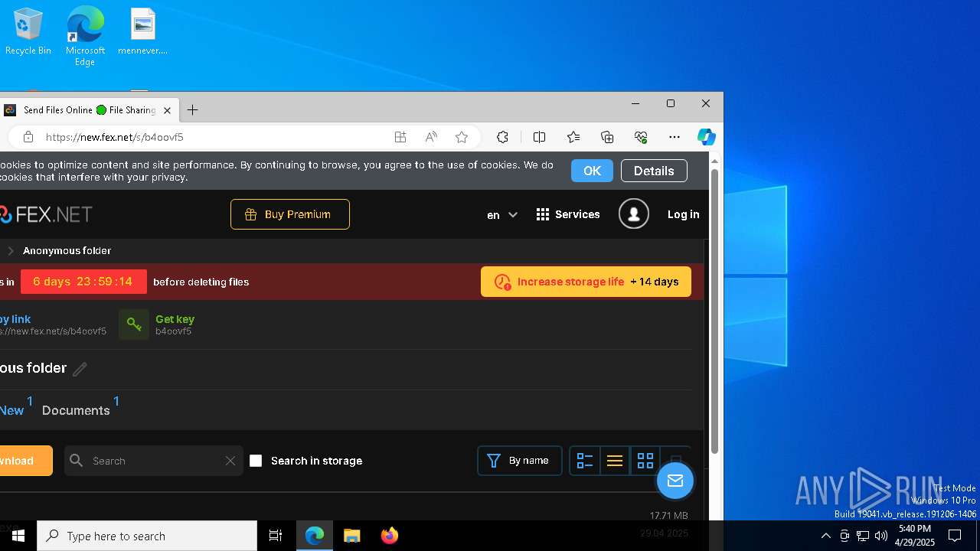Expand the breadcrumb chevron before Anonymous folder
The image size is (980, 551).
point(11,251)
